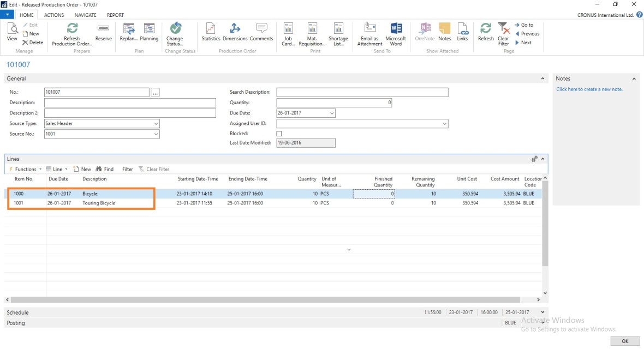Click the link to create a new note
The height and width of the screenshot is (349, 644).
[x=589, y=89]
